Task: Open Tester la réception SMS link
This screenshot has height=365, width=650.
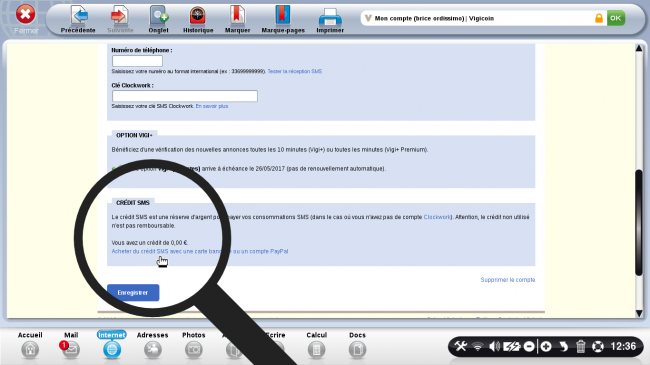Action: click(294, 71)
